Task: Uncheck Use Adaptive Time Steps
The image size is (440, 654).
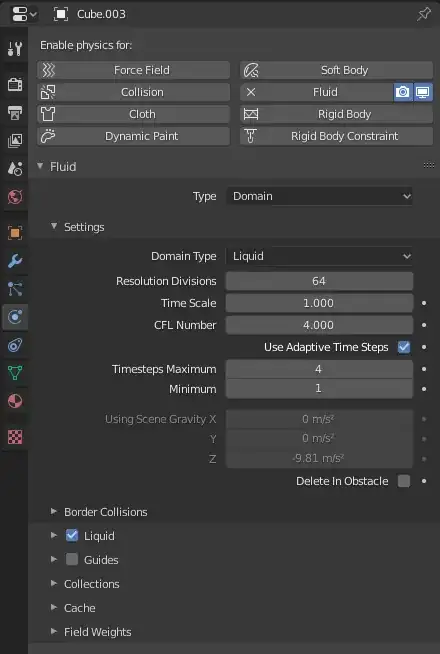Action: click(x=404, y=347)
